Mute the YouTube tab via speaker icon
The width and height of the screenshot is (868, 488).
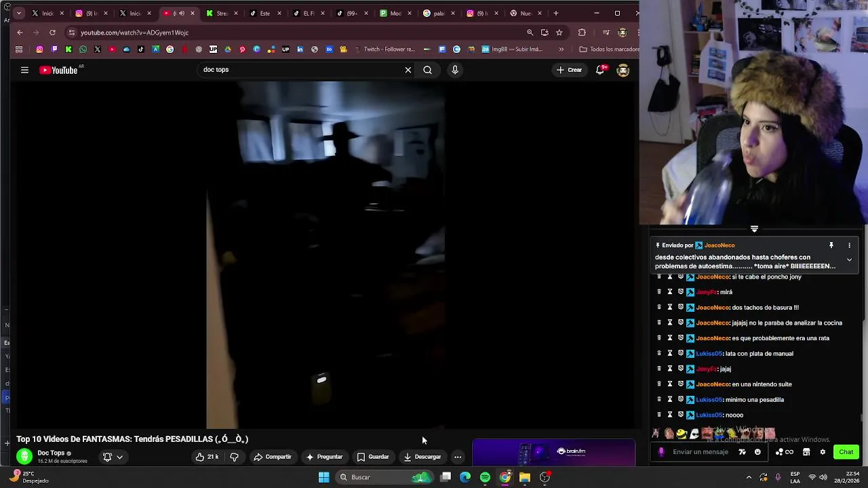(x=182, y=13)
